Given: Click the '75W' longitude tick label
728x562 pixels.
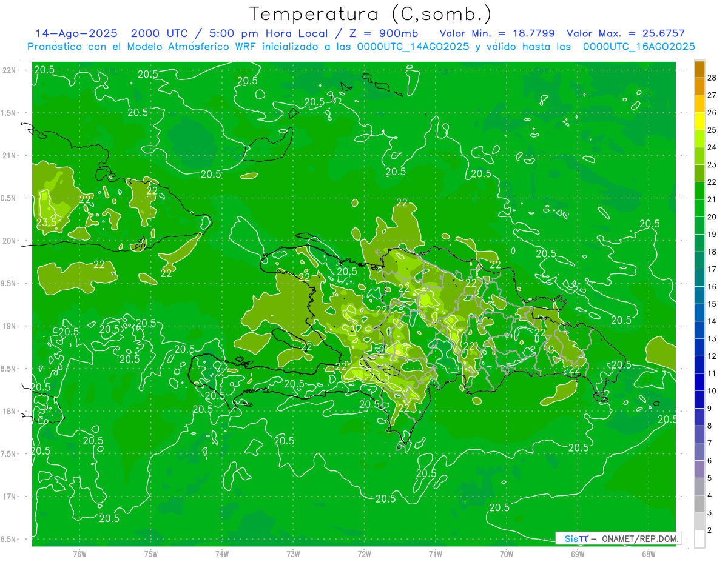Looking at the screenshot, I should pyautogui.click(x=151, y=554).
